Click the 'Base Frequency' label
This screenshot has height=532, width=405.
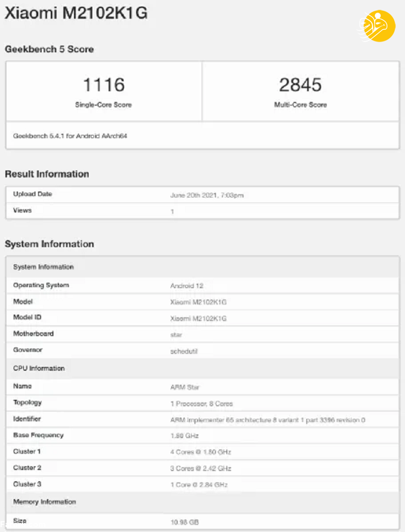pos(38,435)
